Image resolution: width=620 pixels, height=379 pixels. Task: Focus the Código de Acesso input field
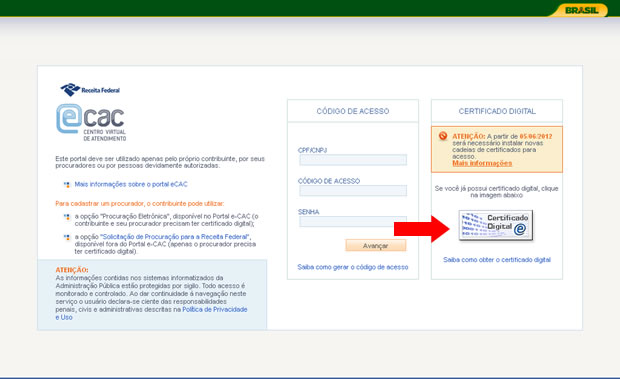tap(353, 190)
